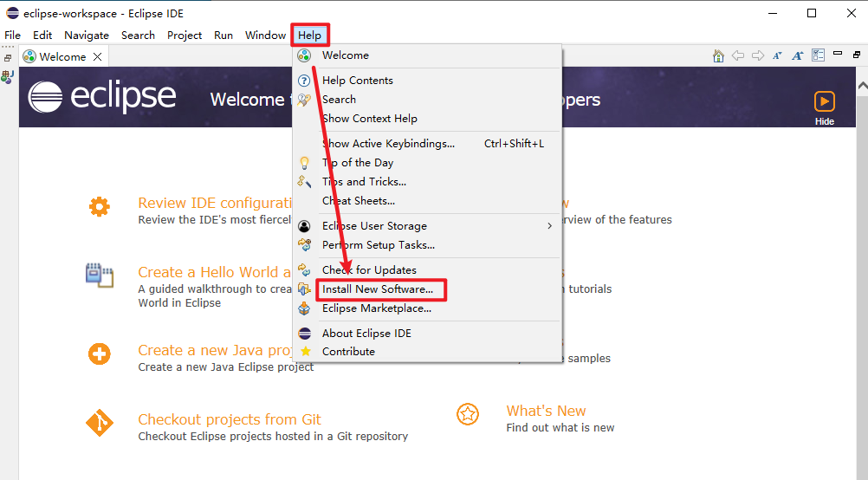Open the Checkout projects from Git link

pyautogui.click(x=230, y=419)
